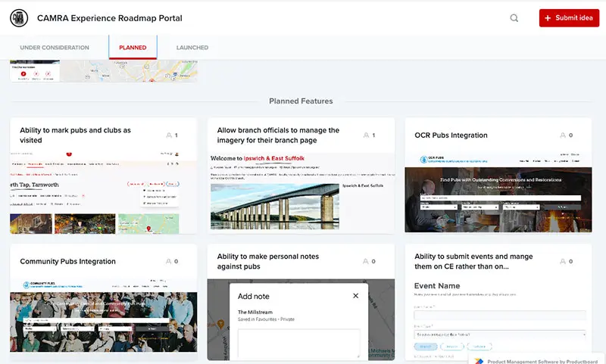Image resolution: width=606 pixels, height=364 pixels.
Task: Click the map thumbnail below the tabs
Action: 103,71
